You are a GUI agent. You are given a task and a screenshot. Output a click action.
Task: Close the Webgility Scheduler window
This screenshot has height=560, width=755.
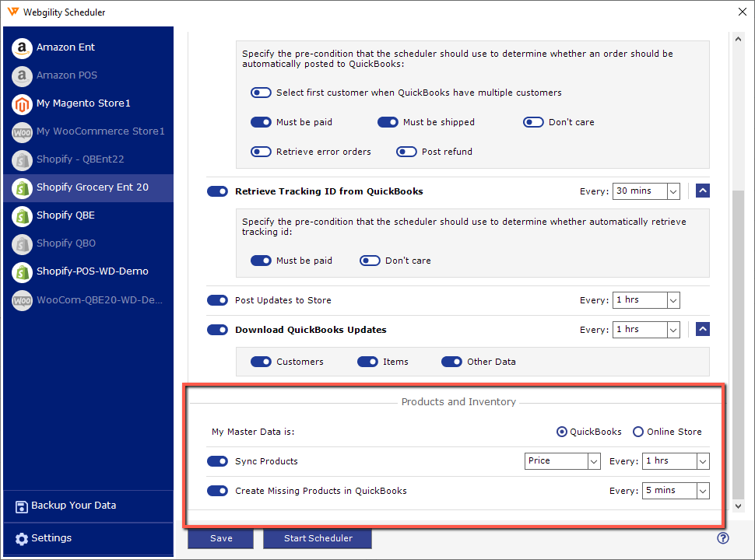coord(742,12)
